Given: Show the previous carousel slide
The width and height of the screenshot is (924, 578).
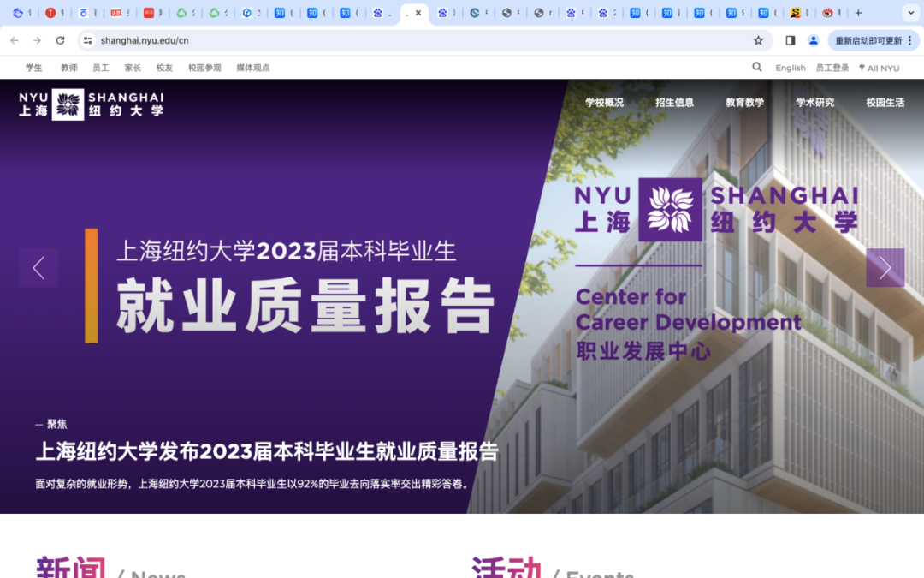Looking at the screenshot, I should tap(38, 268).
